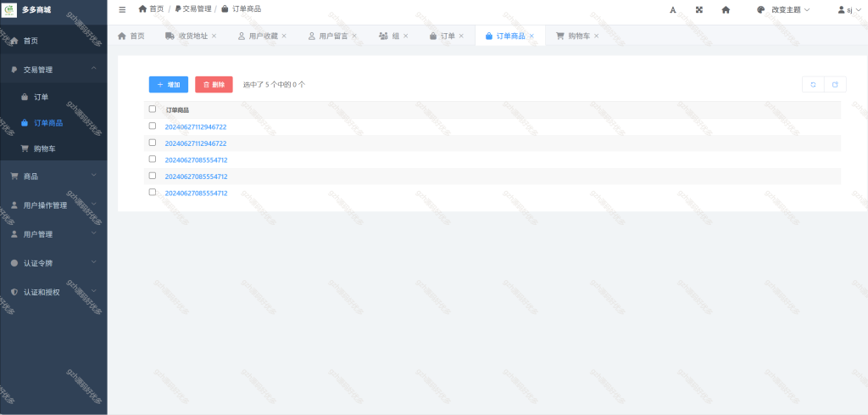868x415 pixels.
Task: Expand the 商品 sidebar menu
Action: [x=53, y=177]
